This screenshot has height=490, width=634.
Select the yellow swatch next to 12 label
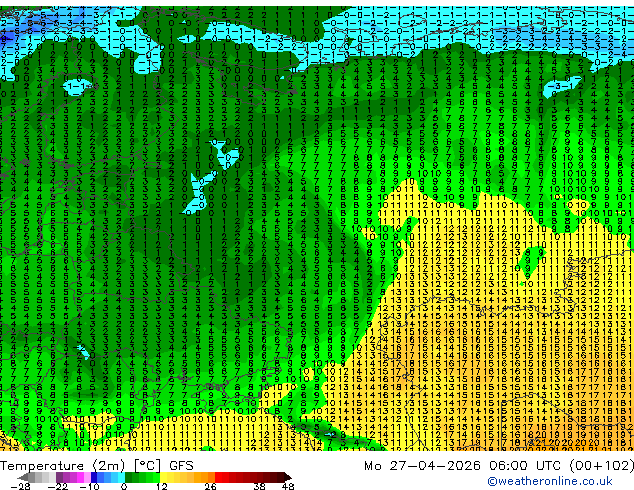pyautogui.click(x=163, y=477)
